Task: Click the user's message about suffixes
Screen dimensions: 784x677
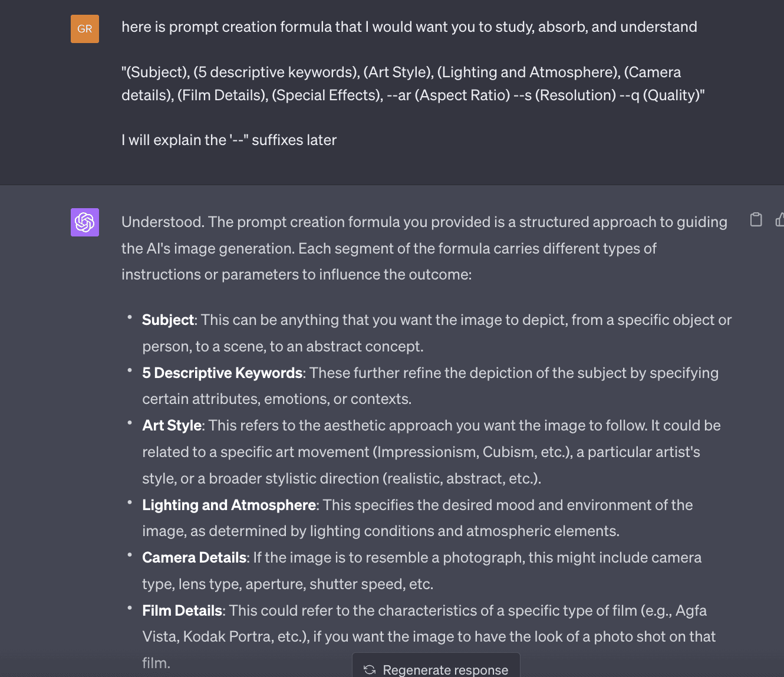Action: (x=229, y=140)
